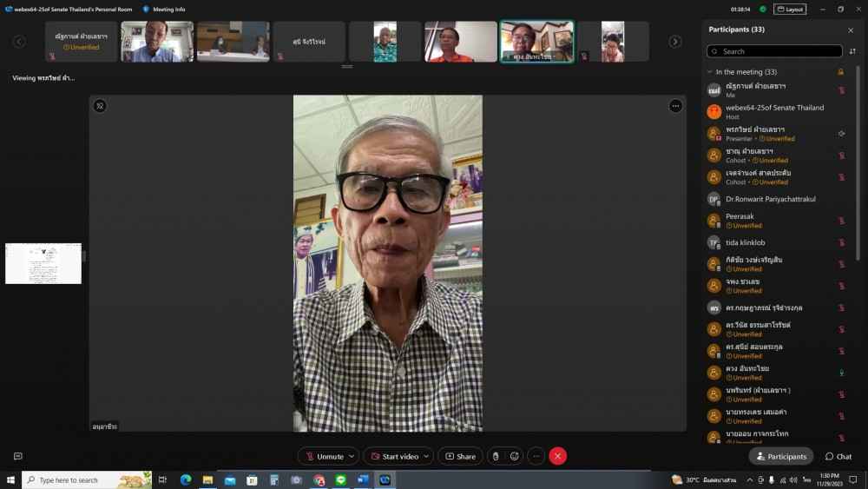Toggle Unmute microphone button
Image resolution: width=868 pixels, height=489 pixels.
coord(323,456)
